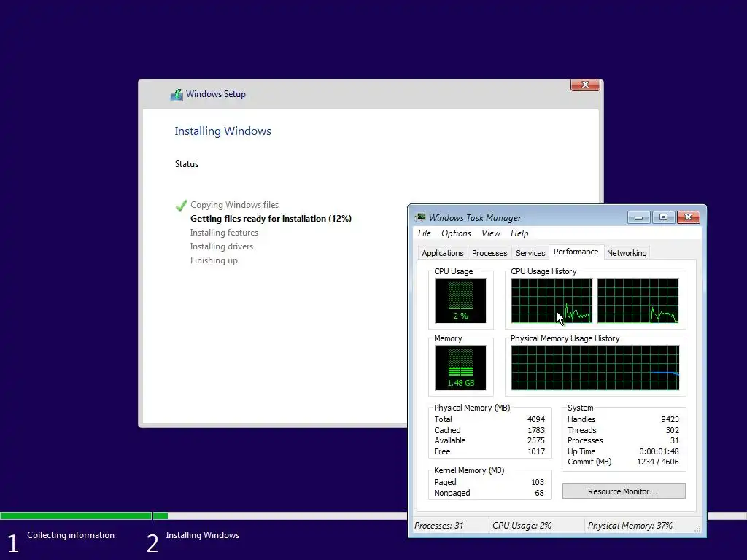Click the Physical Memory Usage History graph

click(x=595, y=368)
